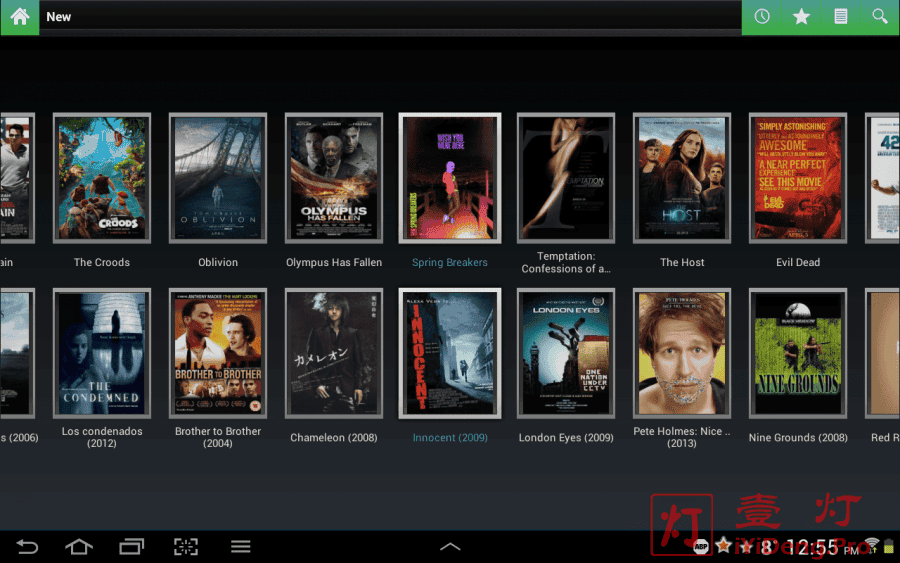
Task: Select The Croods movie poster
Action: 102,178
